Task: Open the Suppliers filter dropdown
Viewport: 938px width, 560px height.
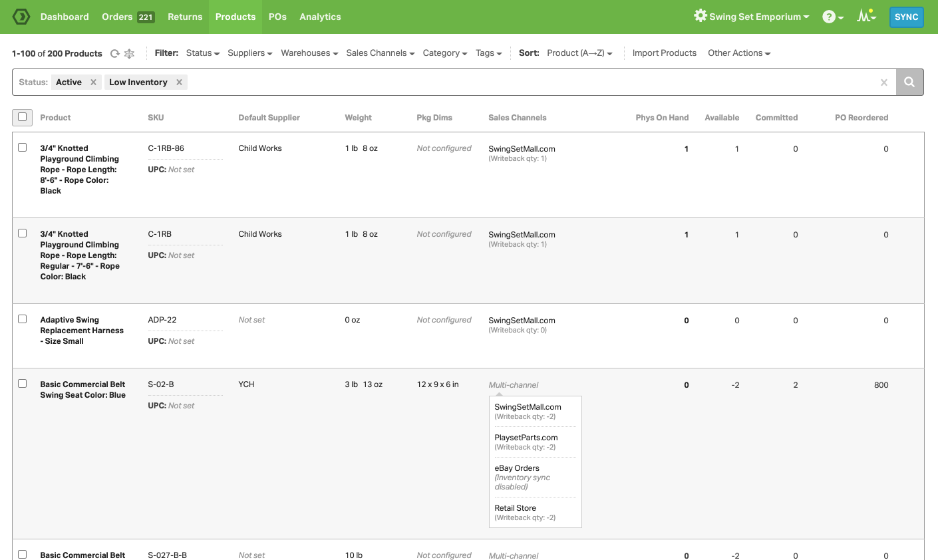Action: 249,53
